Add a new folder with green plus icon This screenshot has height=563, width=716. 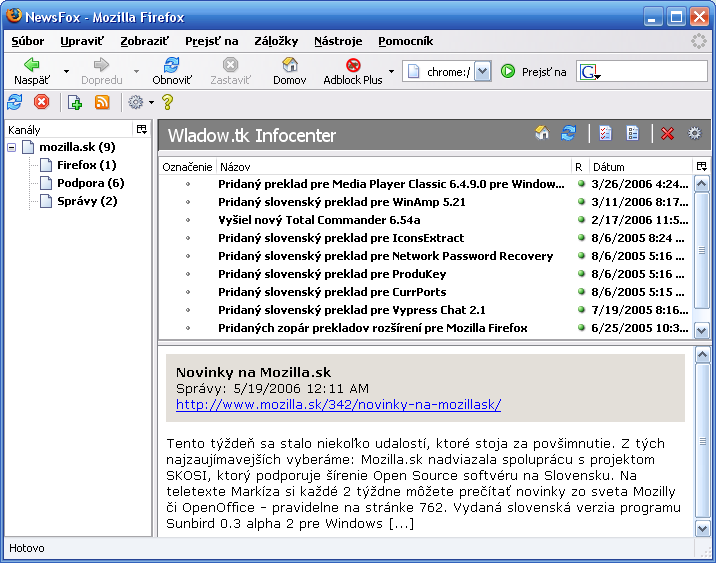pyautogui.click(x=74, y=102)
